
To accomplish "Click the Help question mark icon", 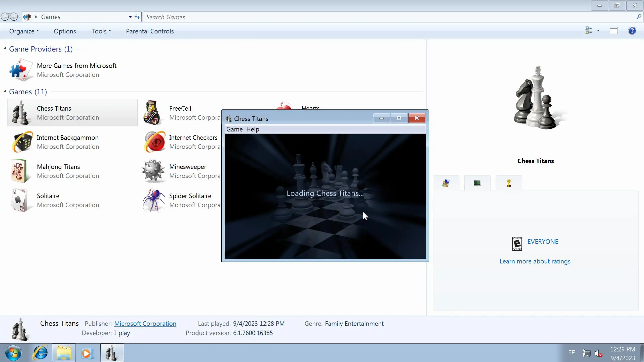I will (x=632, y=31).
